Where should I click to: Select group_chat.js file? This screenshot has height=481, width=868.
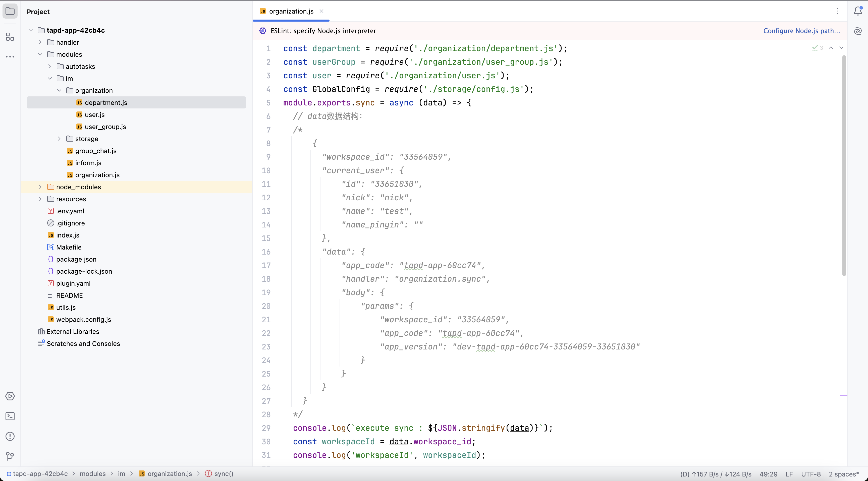96,151
